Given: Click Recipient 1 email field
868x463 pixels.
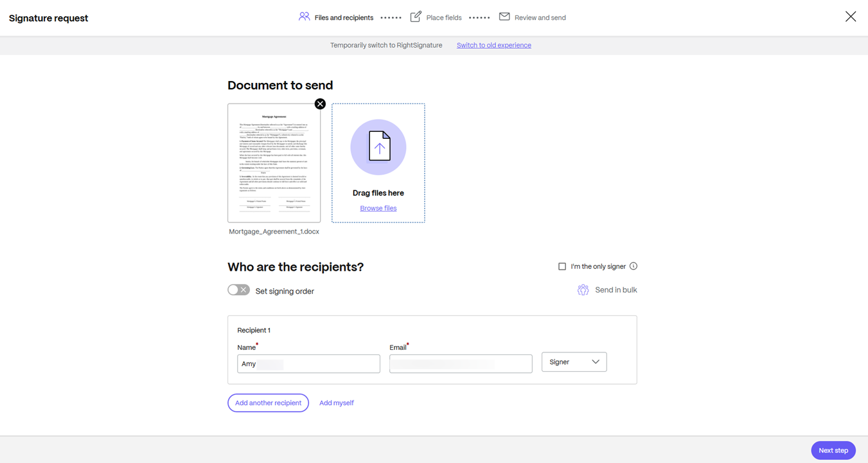Looking at the screenshot, I should click(x=460, y=363).
